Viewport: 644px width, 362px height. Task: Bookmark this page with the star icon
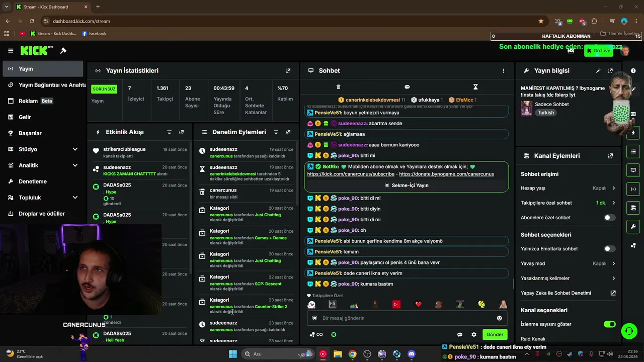tap(541, 21)
